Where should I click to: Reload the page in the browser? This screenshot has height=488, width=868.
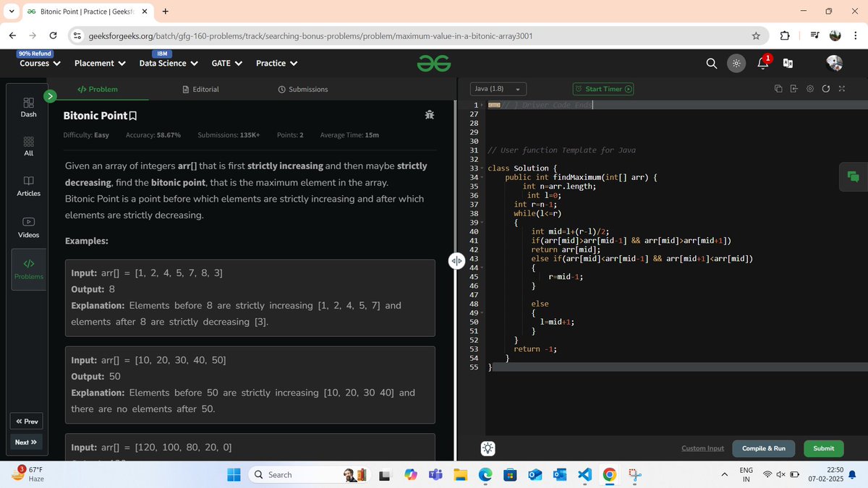[x=53, y=35]
